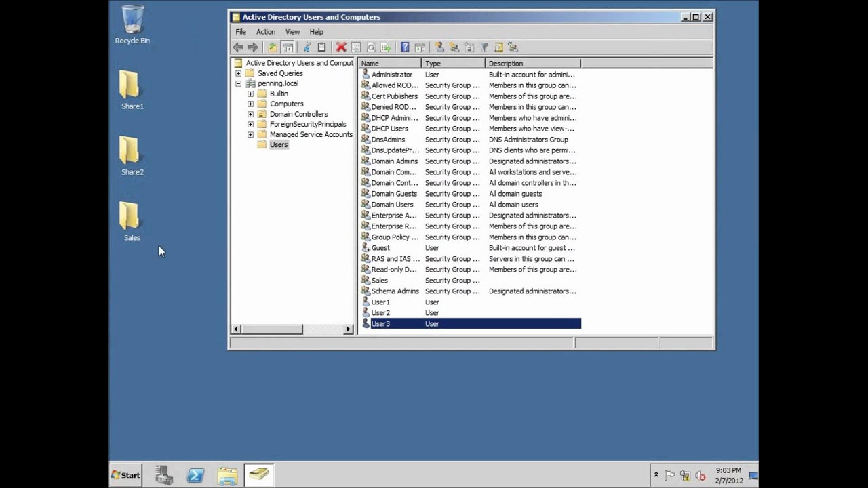Select the Domain Admins group
The height and width of the screenshot is (488, 868).
470,161
